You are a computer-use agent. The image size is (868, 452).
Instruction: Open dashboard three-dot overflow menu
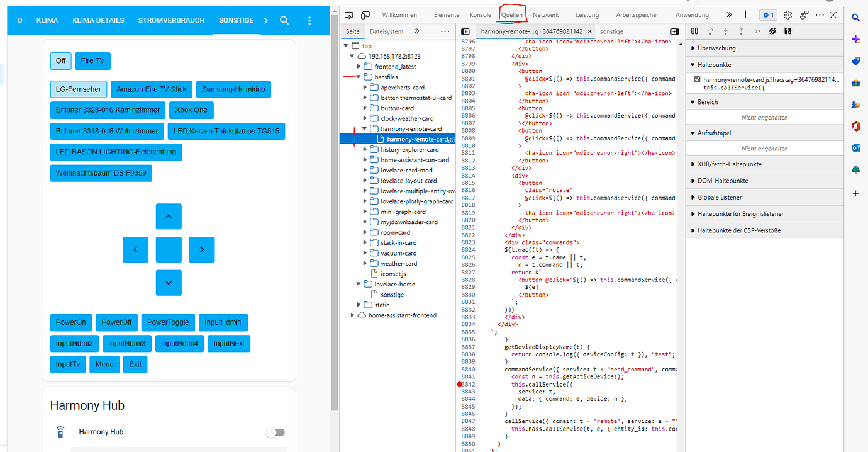(x=309, y=21)
